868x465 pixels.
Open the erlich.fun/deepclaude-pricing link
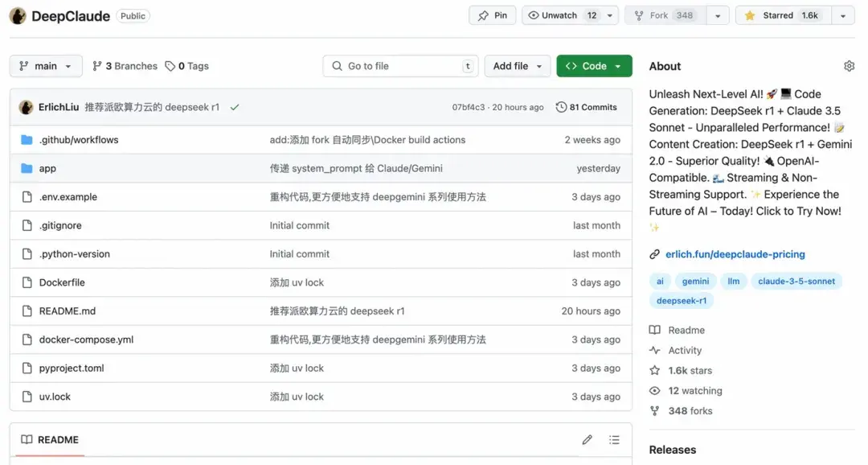[735, 253]
